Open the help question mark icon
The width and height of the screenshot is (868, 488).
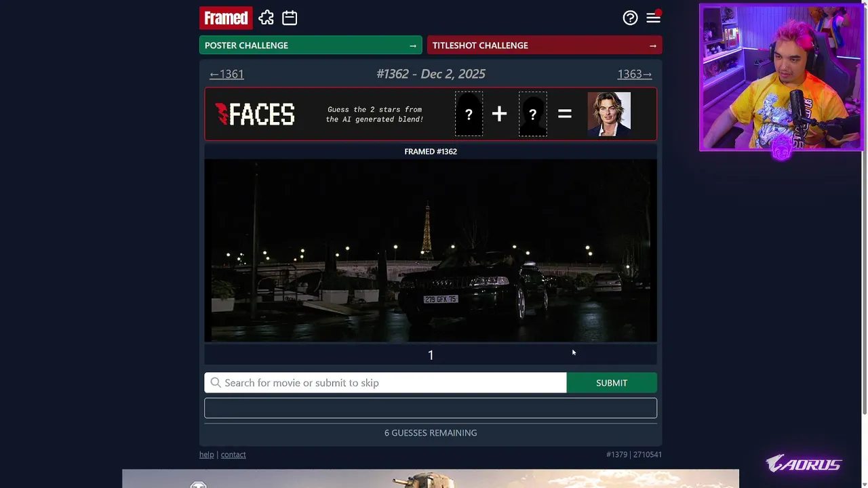coord(630,18)
